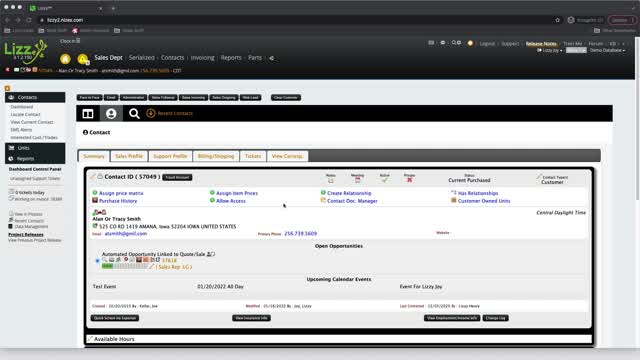The image size is (640, 360).
Task: Switch to Summary tab
Action: tap(94, 156)
